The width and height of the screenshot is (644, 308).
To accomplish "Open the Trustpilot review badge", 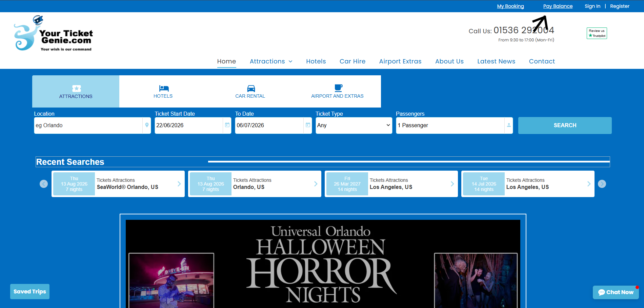I will [597, 33].
